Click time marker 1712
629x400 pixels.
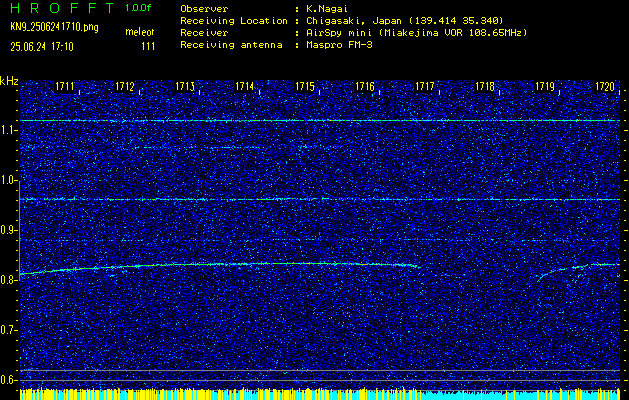[x=125, y=86]
